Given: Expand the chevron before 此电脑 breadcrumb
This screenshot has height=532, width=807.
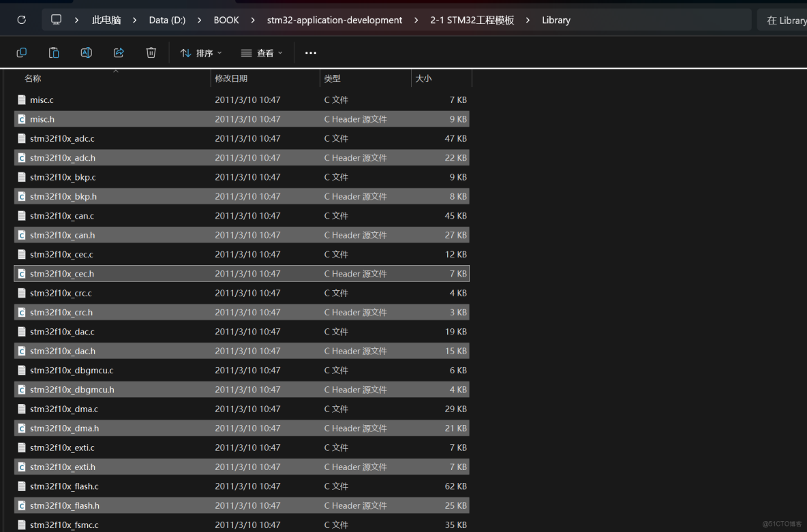Looking at the screenshot, I should (76, 20).
